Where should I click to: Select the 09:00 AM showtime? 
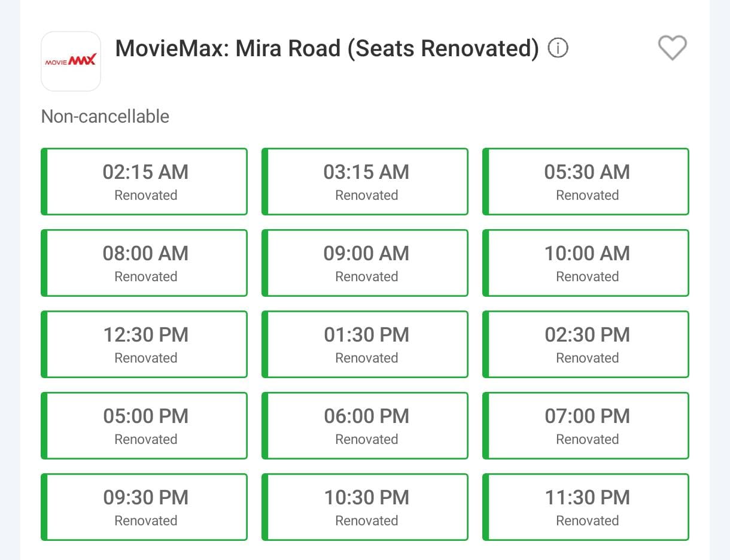tap(366, 263)
